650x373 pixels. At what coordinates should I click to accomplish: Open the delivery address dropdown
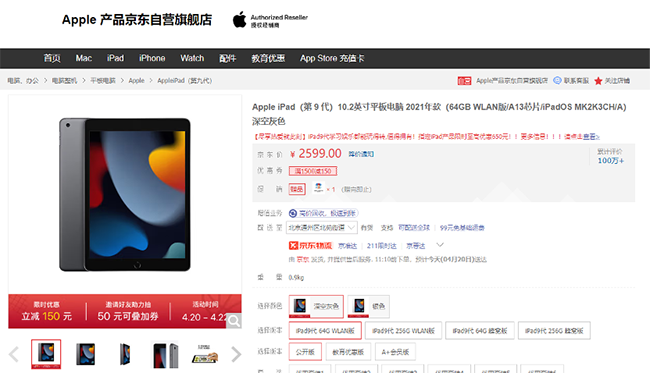point(323,228)
